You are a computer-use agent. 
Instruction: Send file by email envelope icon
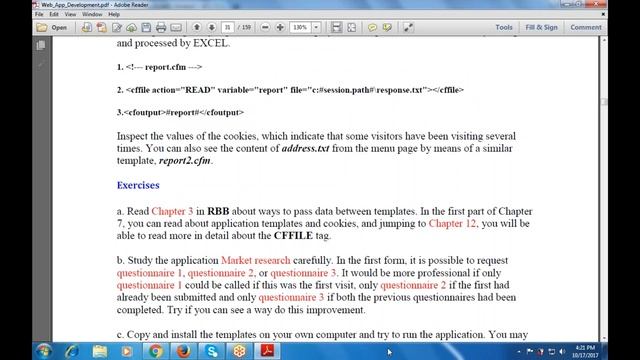[x=176, y=27]
